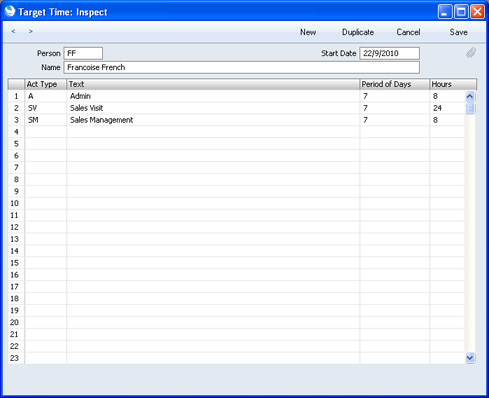Click the Start Date field
This screenshot has height=398, width=489.
coord(389,53)
